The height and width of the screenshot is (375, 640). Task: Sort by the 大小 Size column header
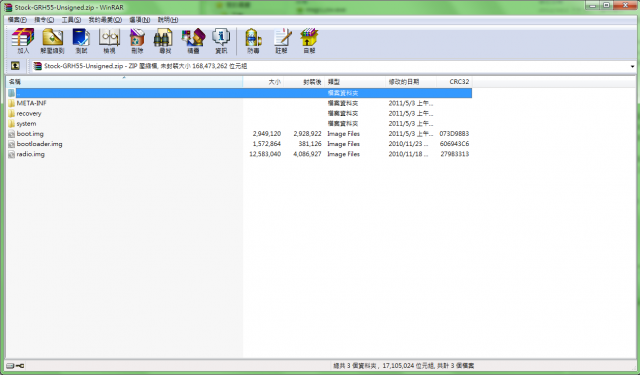[263, 82]
